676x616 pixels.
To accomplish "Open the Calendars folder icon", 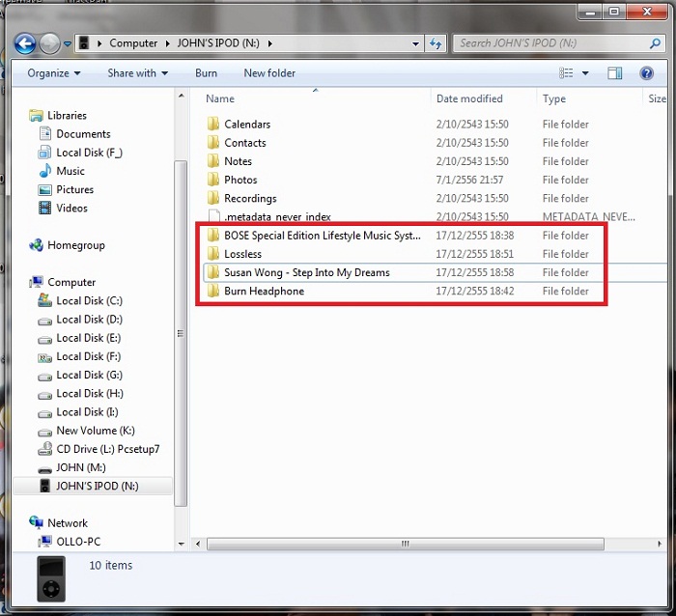I will pyautogui.click(x=213, y=125).
